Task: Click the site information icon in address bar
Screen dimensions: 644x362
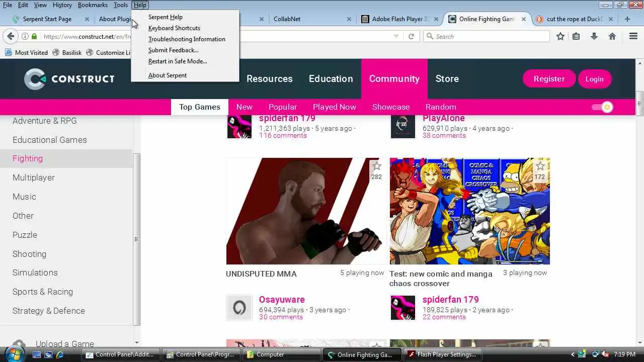Action: tap(25, 36)
